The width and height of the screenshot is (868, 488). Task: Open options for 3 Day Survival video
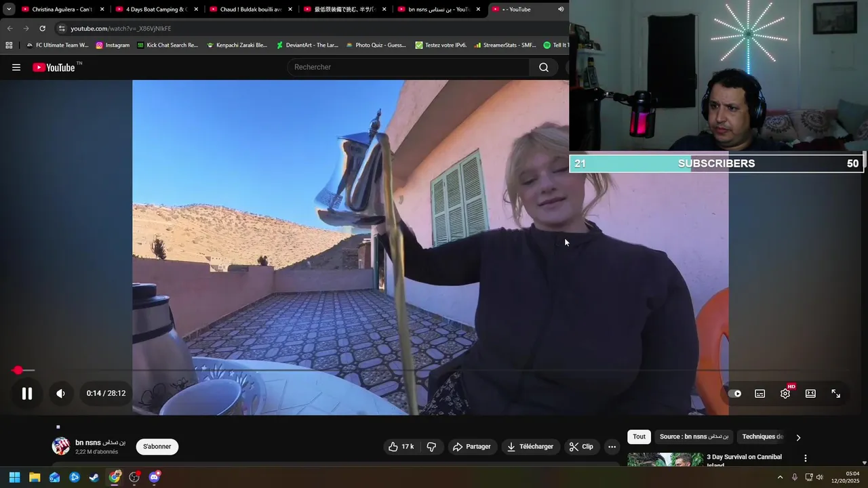click(806, 459)
